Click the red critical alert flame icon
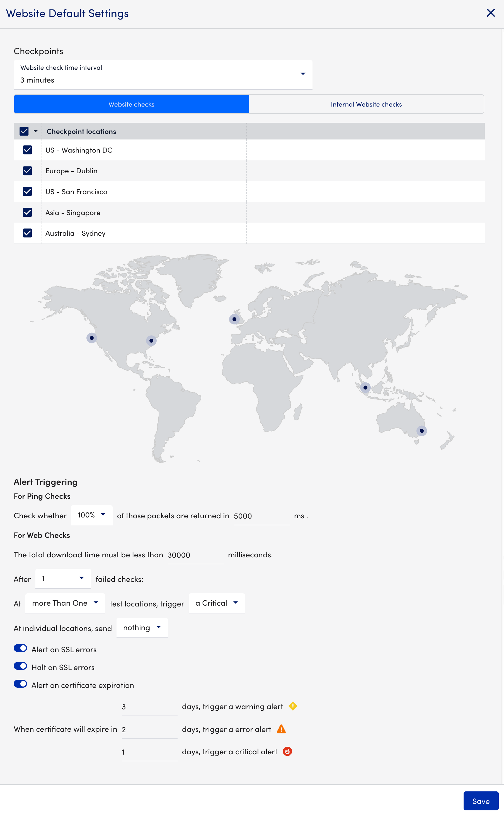This screenshot has height=814, width=504. tap(287, 751)
